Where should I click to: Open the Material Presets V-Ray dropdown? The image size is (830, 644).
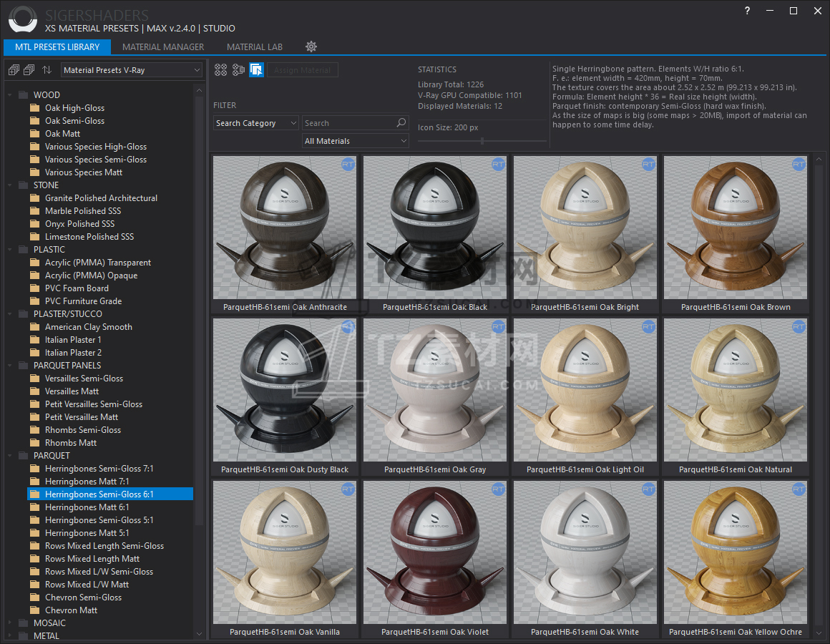pos(132,70)
